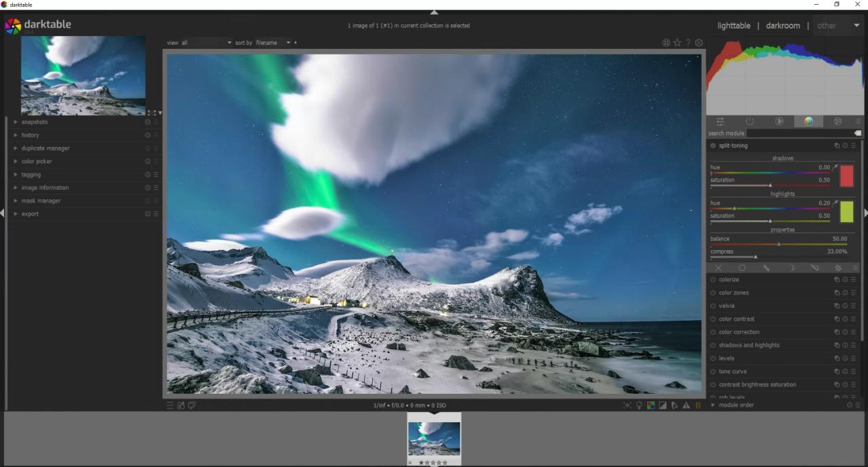The height and width of the screenshot is (467, 868).
Task: Pick highlights hue with eyedropper
Action: [835, 203]
